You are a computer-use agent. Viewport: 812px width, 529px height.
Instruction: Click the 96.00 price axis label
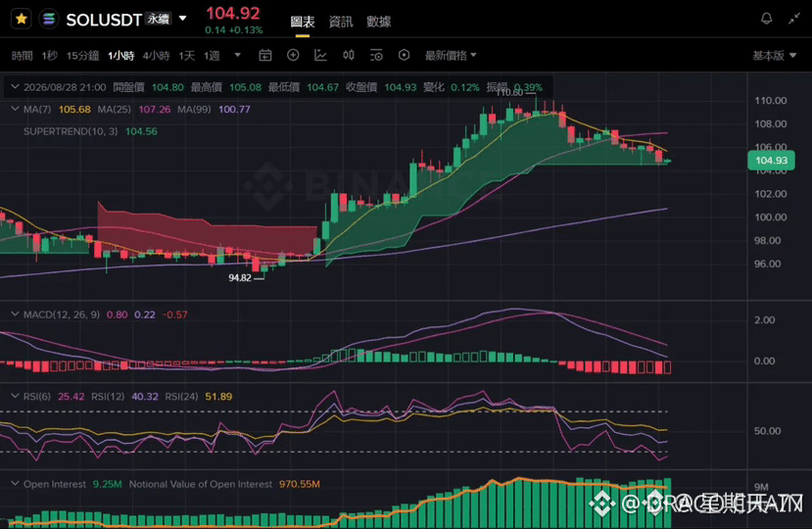pyautogui.click(x=768, y=264)
